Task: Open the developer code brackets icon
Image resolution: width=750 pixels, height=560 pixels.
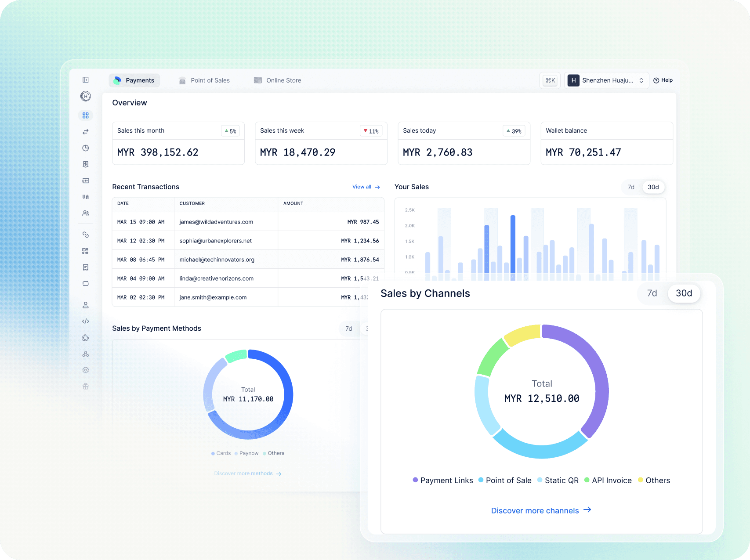Action: coord(86,321)
